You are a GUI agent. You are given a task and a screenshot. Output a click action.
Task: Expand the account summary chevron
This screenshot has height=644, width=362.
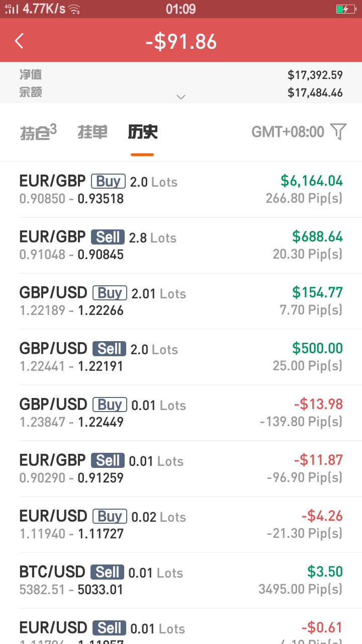(181, 97)
